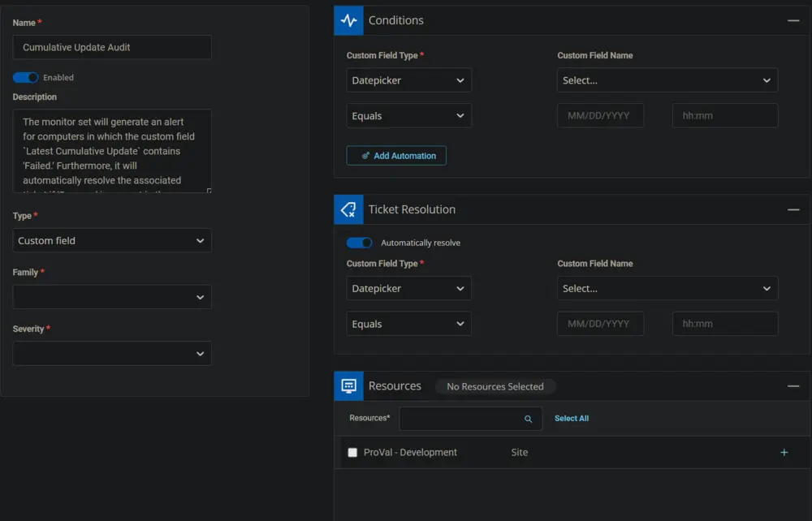This screenshot has width=812, height=521.
Task: Collapse the Ticket Resolution section
Action: [x=793, y=209]
